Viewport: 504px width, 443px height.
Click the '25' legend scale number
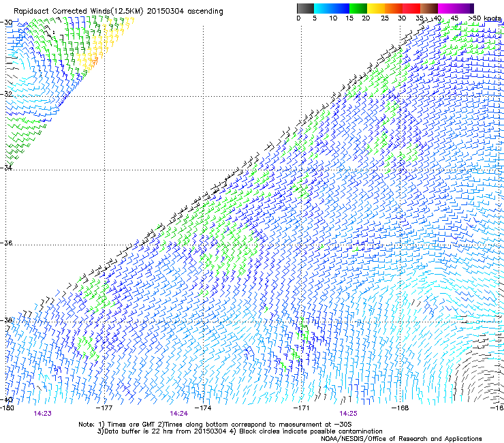[x=385, y=18]
